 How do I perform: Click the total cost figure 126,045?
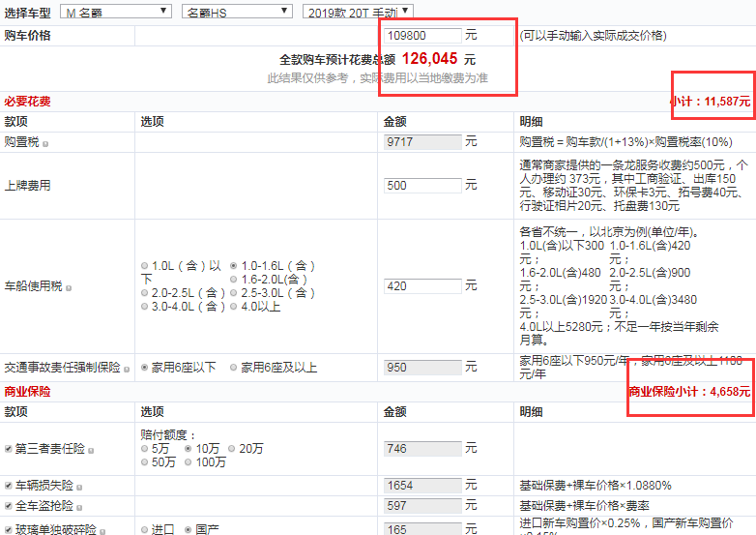tap(429, 59)
